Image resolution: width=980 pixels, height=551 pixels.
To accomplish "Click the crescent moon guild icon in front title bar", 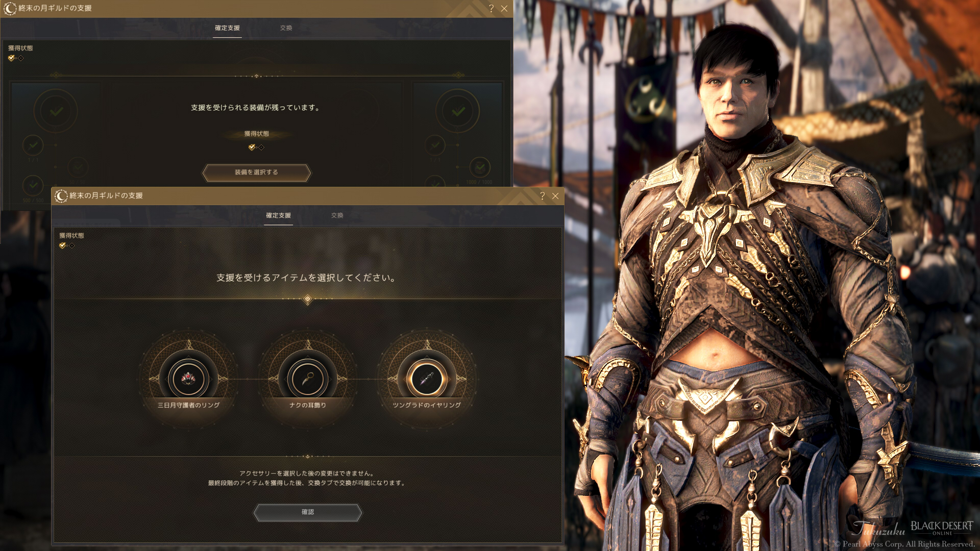I will pyautogui.click(x=61, y=196).
